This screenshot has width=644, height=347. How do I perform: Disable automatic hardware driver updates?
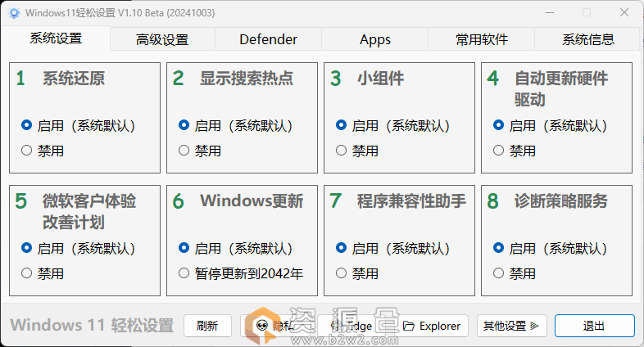[x=499, y=151]
